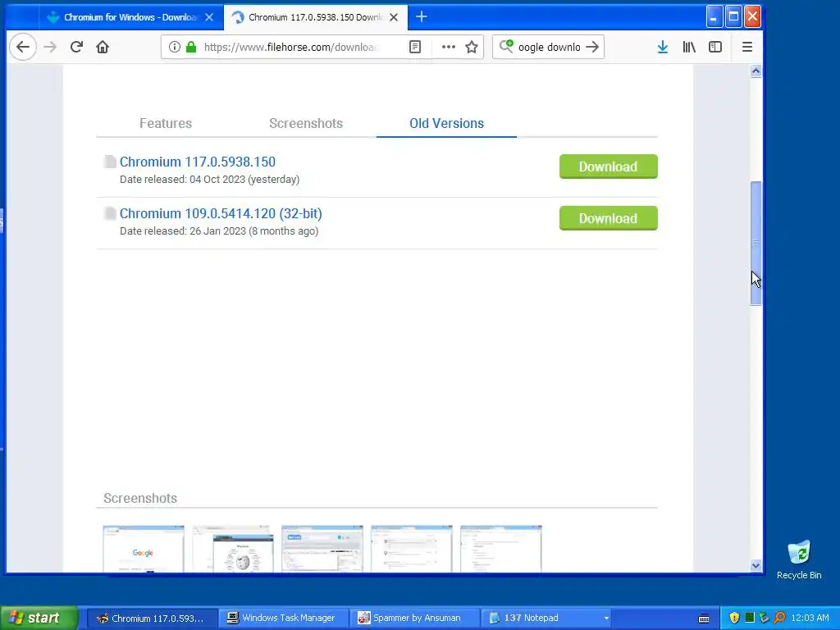Click the vertical scrollbar thumb
This screenshot has height=630, width=840.
click(756, 243)
